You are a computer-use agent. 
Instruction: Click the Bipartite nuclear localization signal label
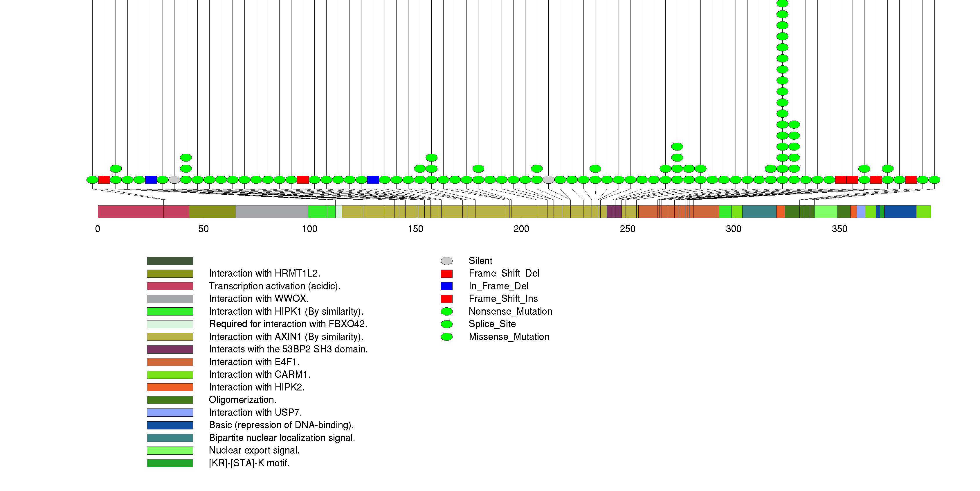[x=282, y=438]
